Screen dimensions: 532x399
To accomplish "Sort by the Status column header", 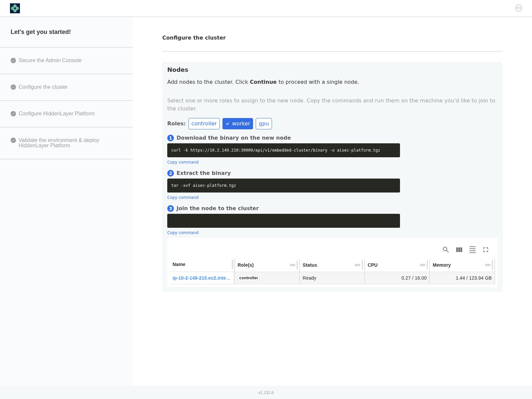I will (x=310, y=265).
